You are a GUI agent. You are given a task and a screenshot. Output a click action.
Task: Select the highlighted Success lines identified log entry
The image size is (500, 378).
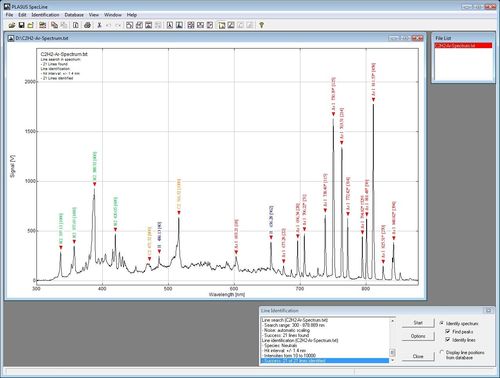point(324,361)
